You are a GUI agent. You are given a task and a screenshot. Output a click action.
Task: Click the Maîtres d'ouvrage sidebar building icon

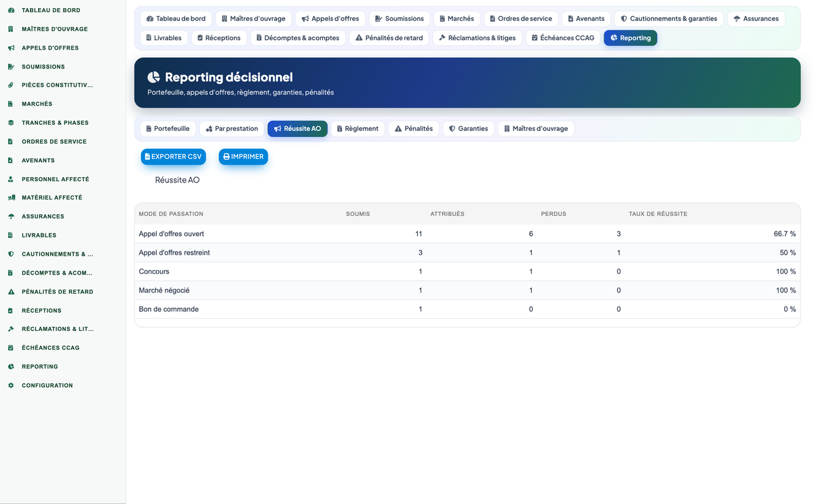pos(11,29)
